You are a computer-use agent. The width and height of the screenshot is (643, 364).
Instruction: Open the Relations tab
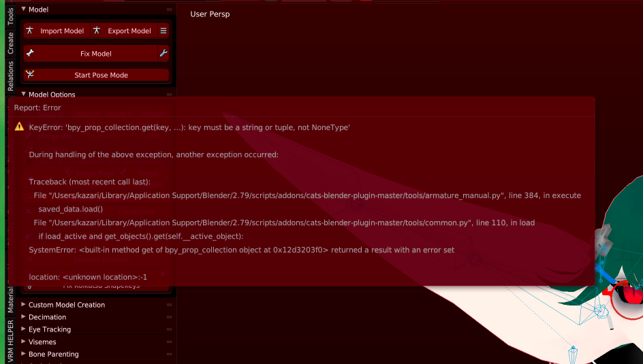coord(10,76)
